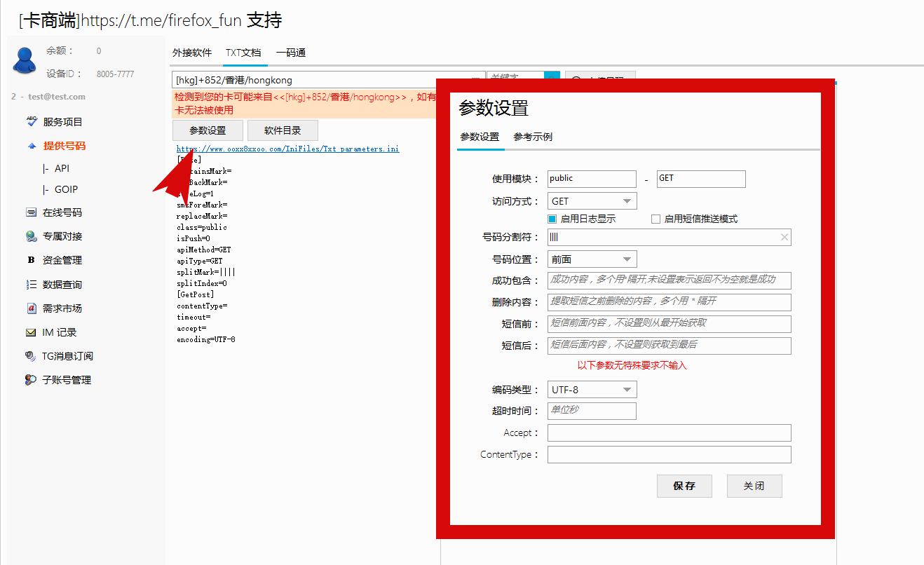924x565 pixels.
Task: Click the 关闭 button
Action: [x=754, y=486]
